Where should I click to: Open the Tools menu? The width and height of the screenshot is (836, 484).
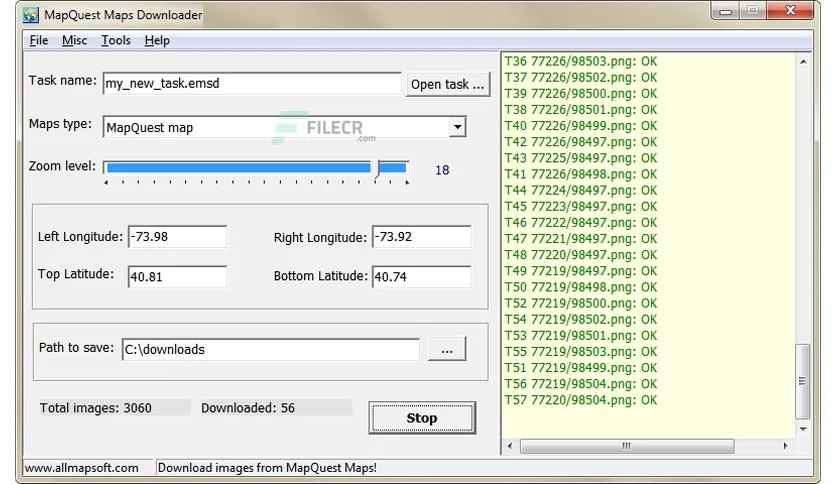(116, 41)
